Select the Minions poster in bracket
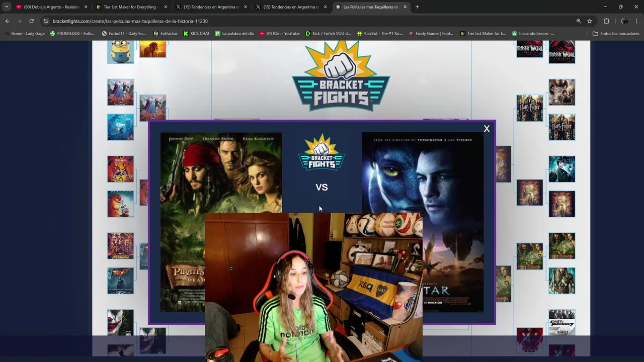The height and width of the screenshot is (362, 644). click(120, 52)
